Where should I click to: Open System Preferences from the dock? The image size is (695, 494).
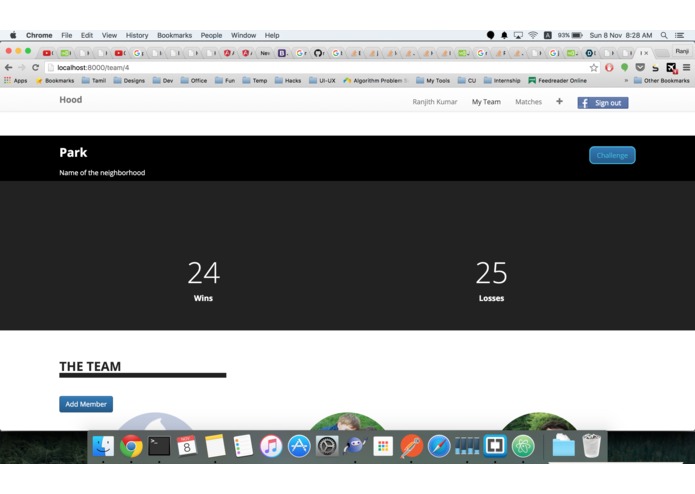(327, 446)
